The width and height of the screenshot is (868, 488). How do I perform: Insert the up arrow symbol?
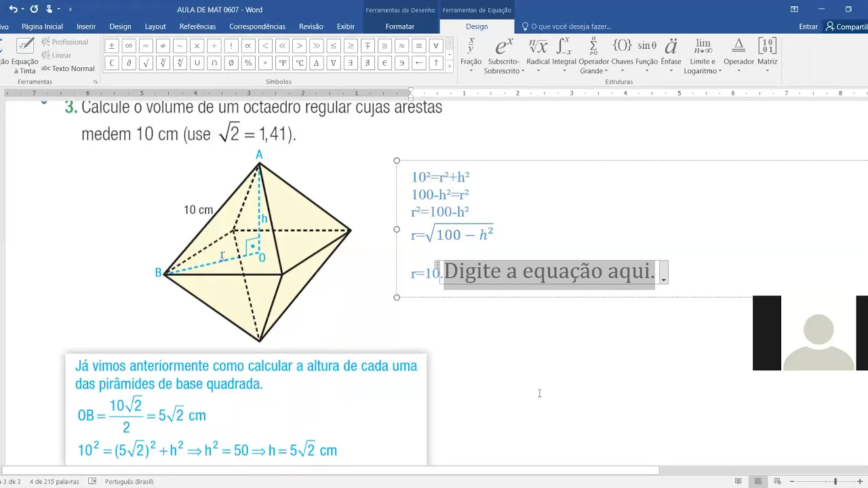pyautogui.click(x=436, y=63)
